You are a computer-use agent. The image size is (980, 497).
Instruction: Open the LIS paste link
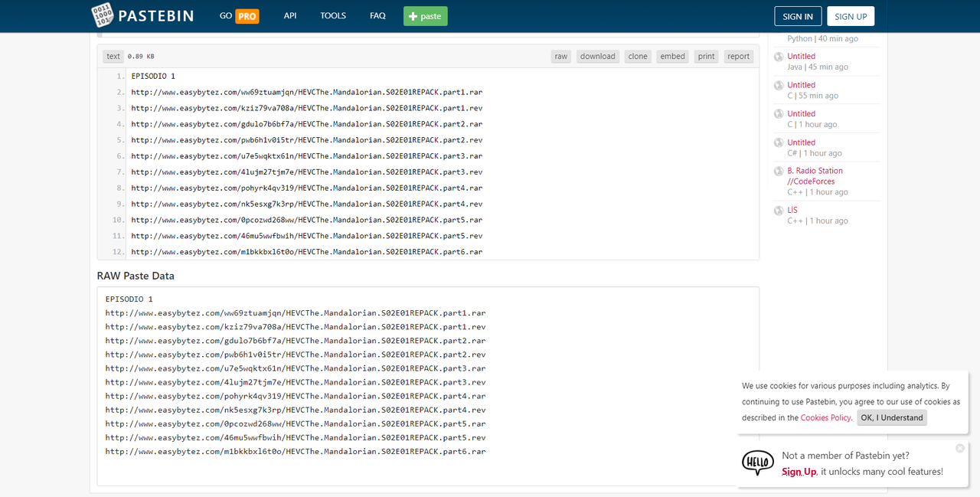[x=792, y=210]
